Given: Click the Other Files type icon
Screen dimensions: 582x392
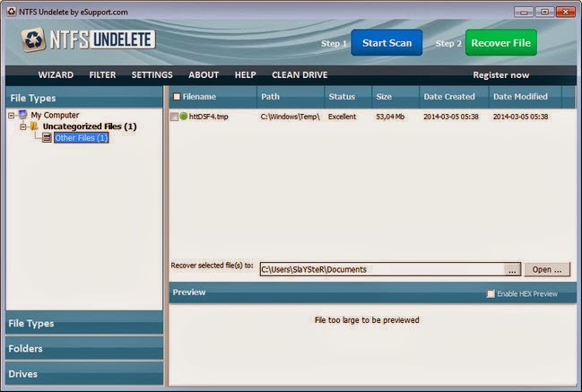Looking at the screenshot, I should [47, 138].
